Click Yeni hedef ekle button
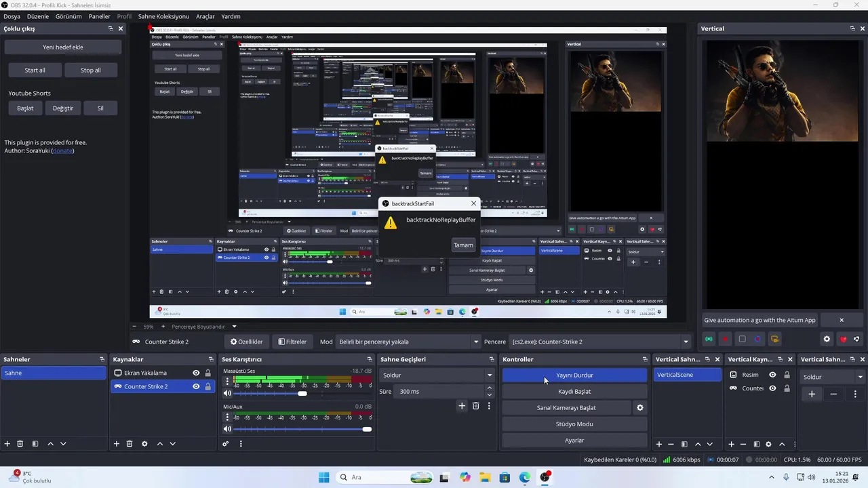Viewport: 868px width, 488px height. 63,47
